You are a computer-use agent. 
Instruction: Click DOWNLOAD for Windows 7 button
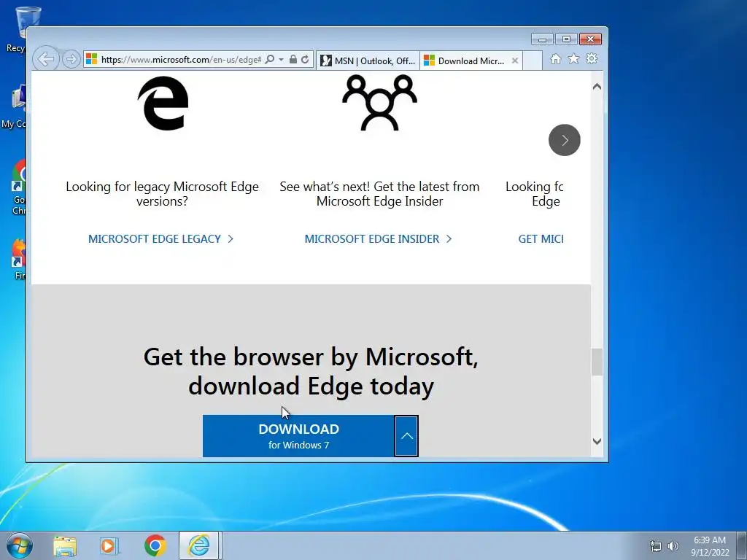coord(298,436)
